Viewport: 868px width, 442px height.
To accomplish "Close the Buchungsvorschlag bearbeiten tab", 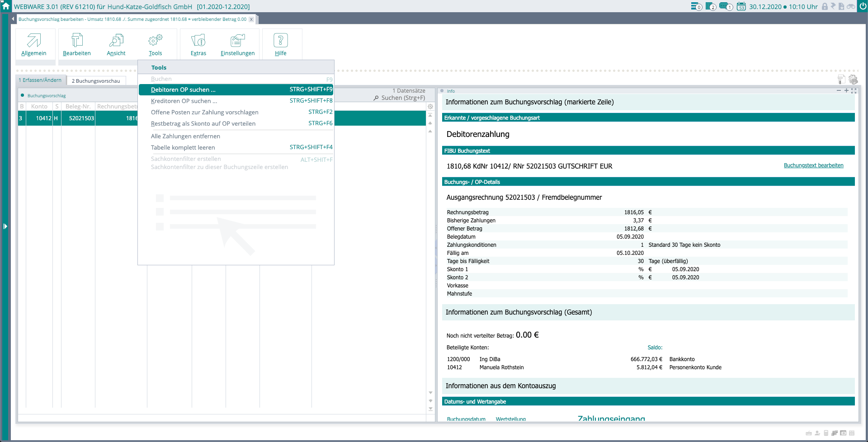I will [251, 19].
